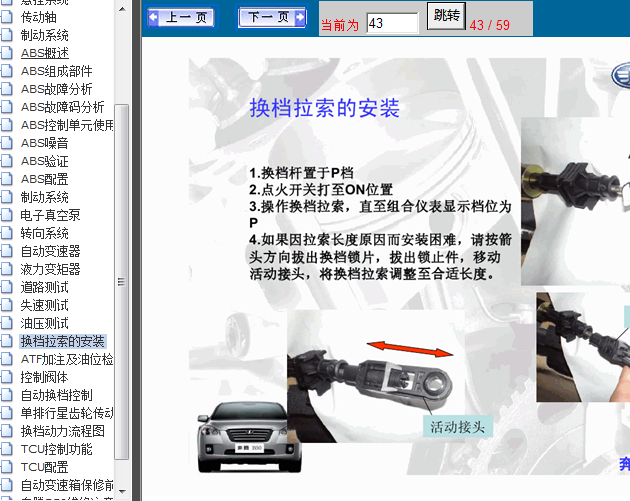Viewport: 630px width, 501px height.
Task: Click page icon beside 电子真空泵
Action: click(x=6, y=215)
